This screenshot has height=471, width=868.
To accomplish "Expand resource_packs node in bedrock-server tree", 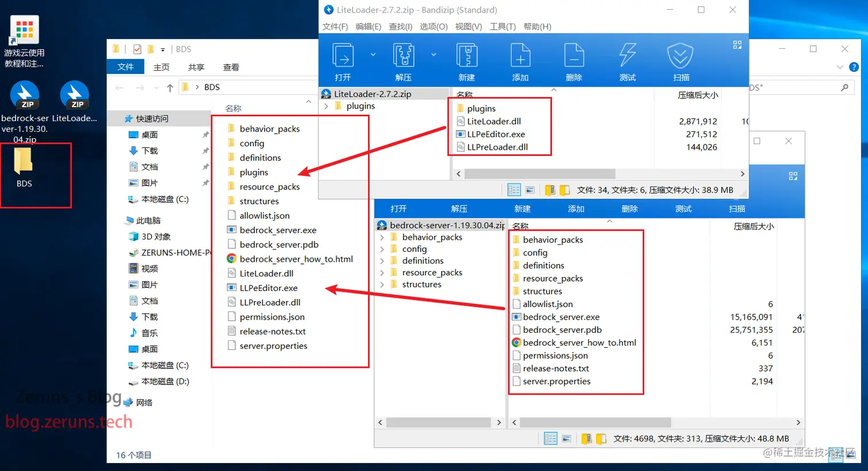I will (382, 273).
